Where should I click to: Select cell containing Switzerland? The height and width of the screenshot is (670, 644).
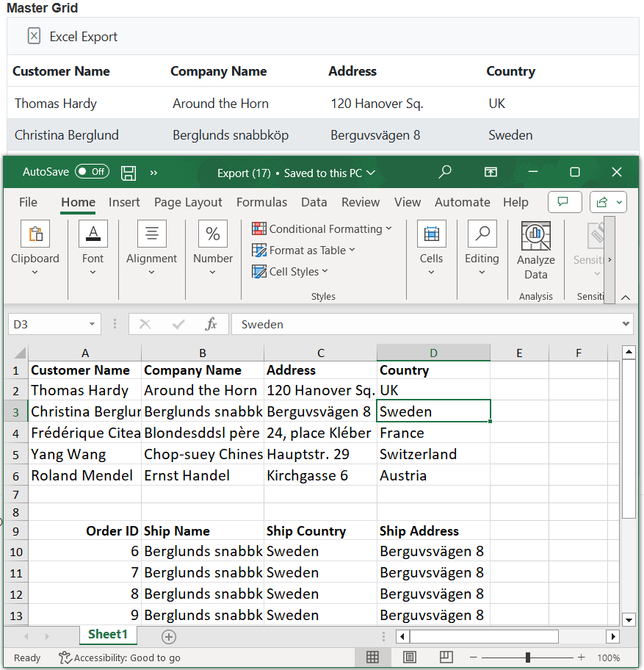pos(433,454)
